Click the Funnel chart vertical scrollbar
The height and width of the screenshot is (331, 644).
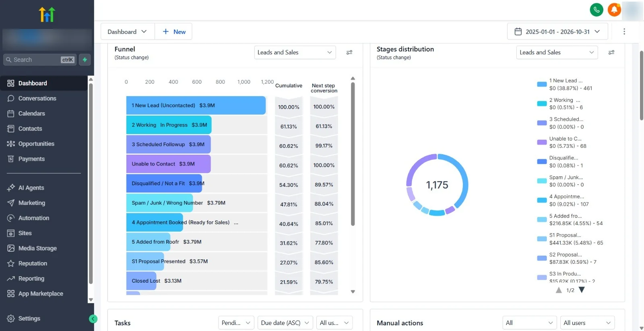coord(353,154)
